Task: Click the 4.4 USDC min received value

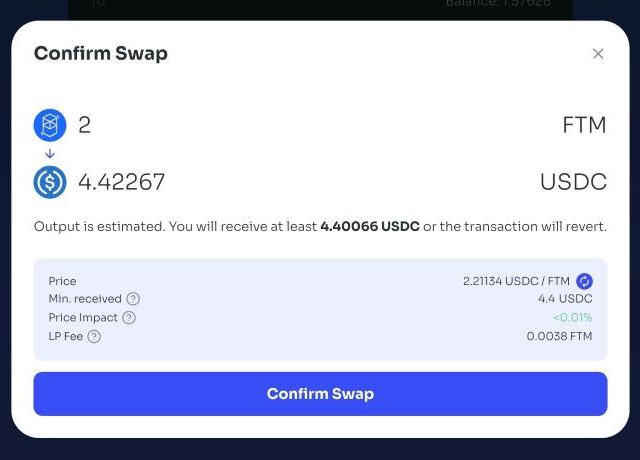Action: coord(565,299)
